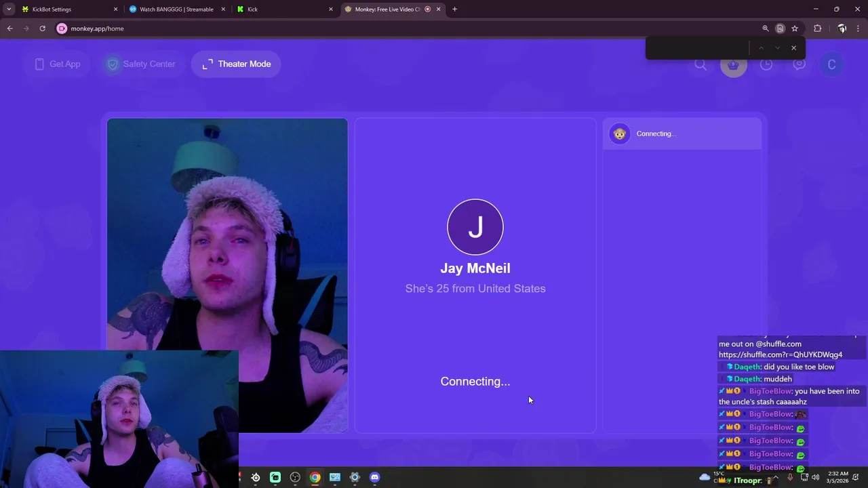Open the volume speaker tray icon
Screen dimensions: 868x488
815,477
